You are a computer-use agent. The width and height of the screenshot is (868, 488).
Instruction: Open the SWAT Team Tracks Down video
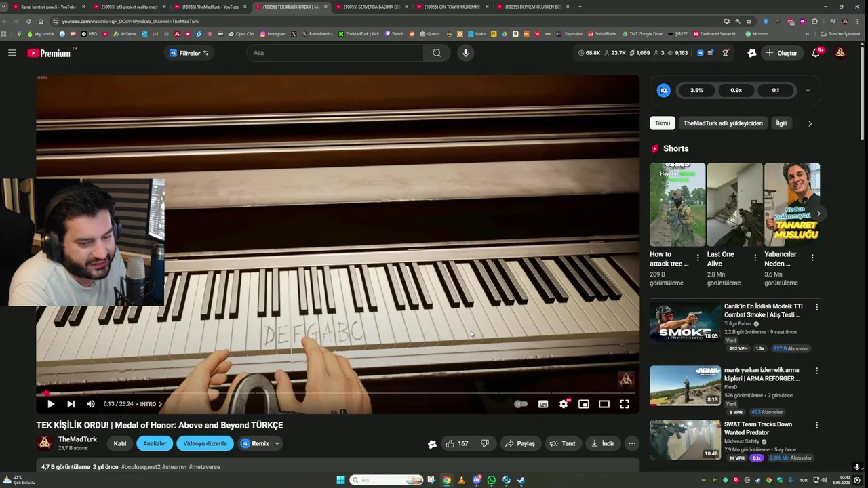pyautogui.click(x=758, y=428)
